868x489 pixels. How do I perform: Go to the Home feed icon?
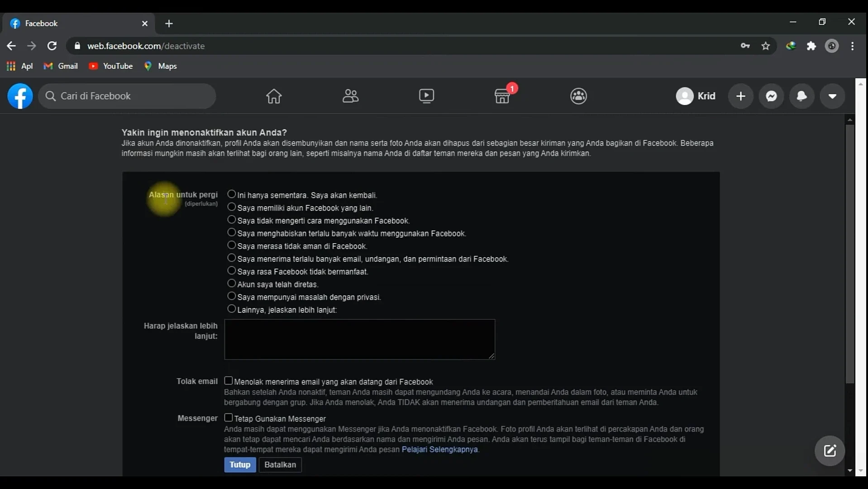(274, 96)
